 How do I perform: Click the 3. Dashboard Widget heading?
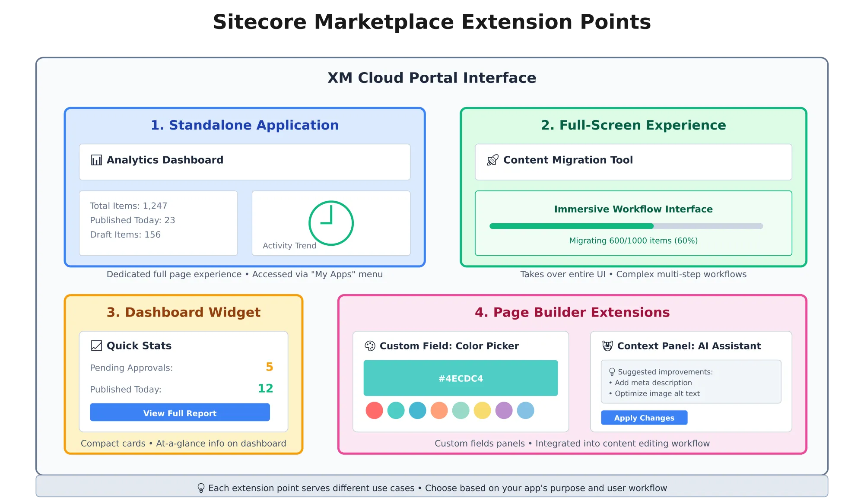[x=184, y=312]
